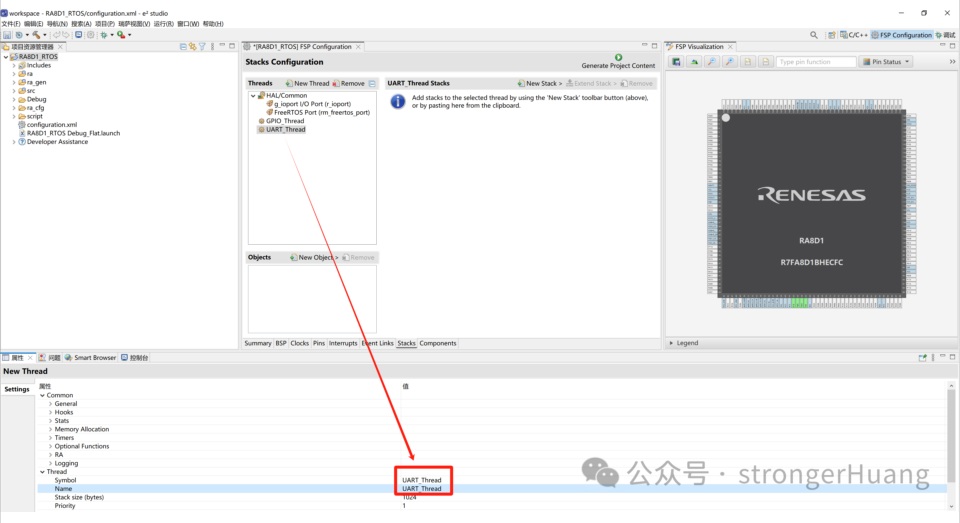Show hidden FSP Visualization toolbar items (>>)

pyautogui.click(x=952, y=62)
